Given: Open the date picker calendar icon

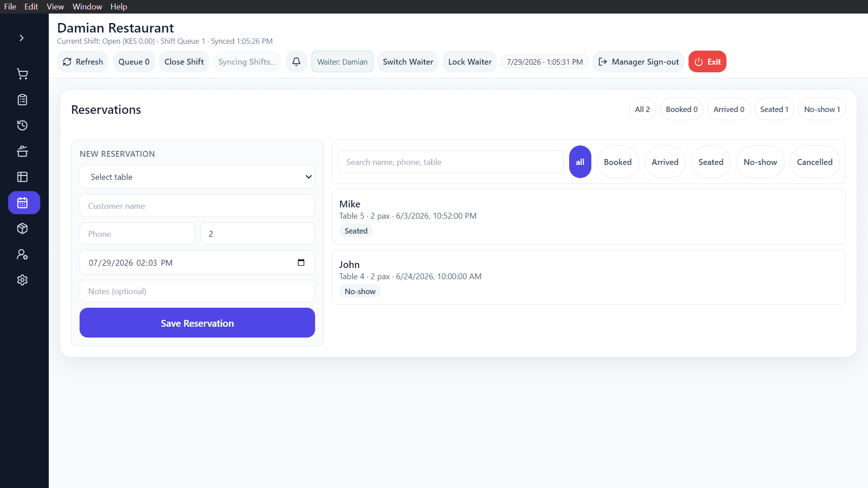Looking at the screenshot, I should tap(301, 263).
